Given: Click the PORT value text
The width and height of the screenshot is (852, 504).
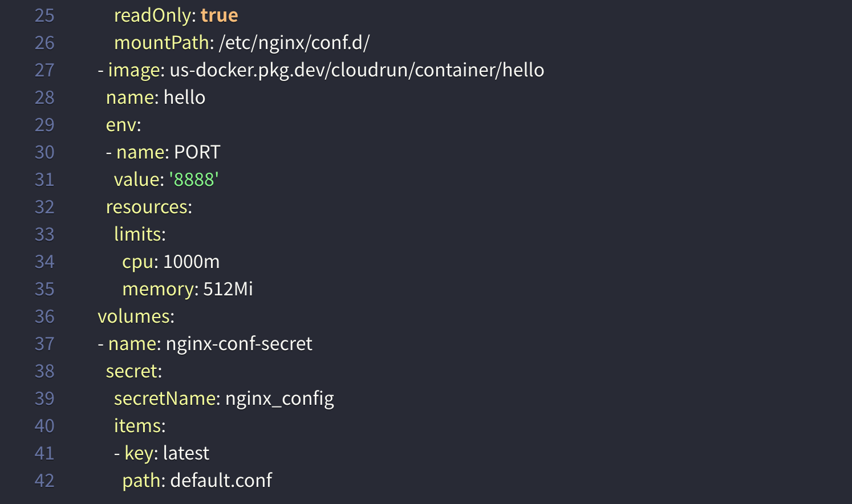Looking at the screenshot, I should 197,152.
